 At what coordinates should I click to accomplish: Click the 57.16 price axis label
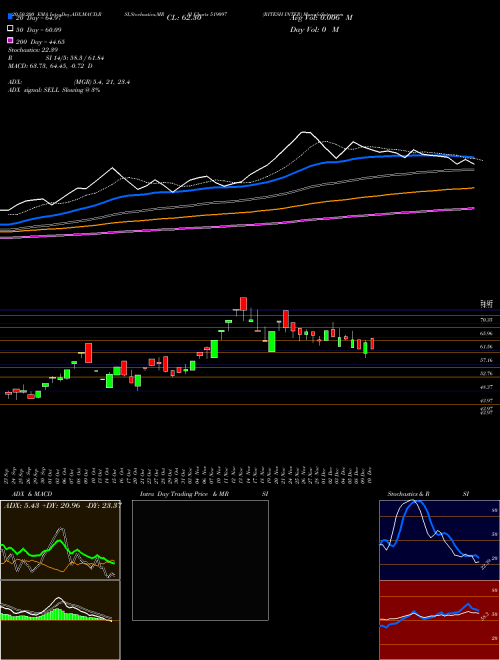click(x=487, y=360)
